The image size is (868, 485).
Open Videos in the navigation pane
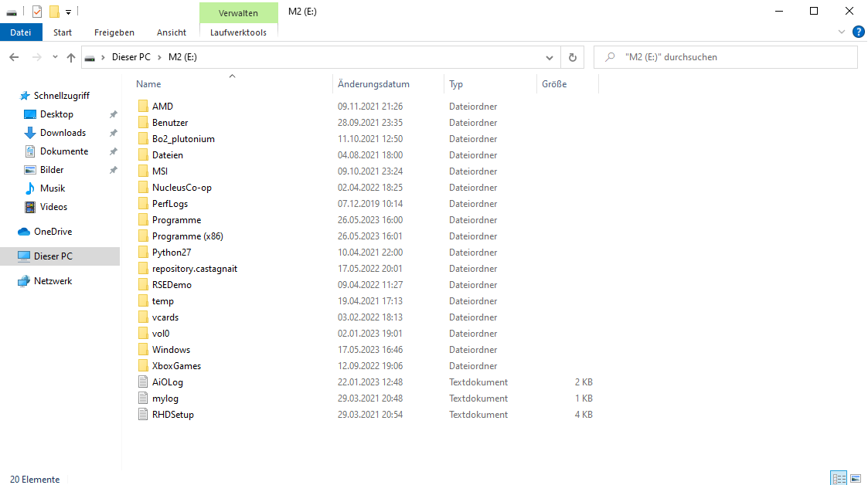(53, 207)
